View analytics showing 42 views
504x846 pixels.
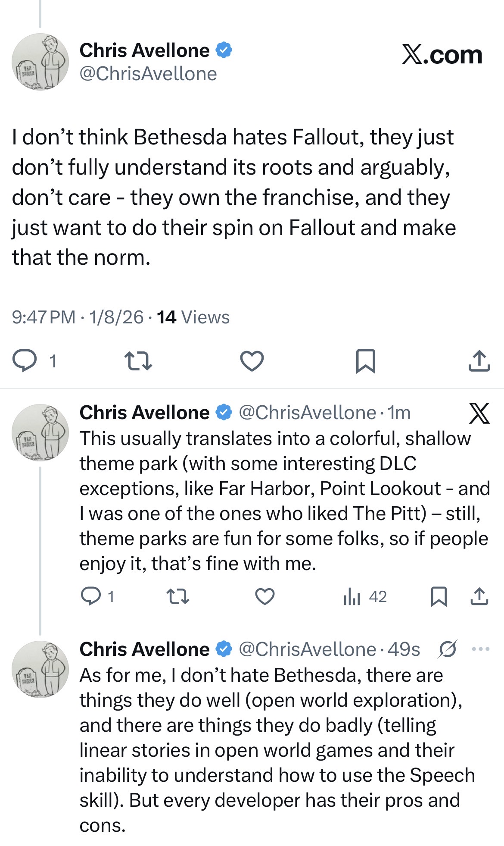pyautogui.click(x=365, y=597)
